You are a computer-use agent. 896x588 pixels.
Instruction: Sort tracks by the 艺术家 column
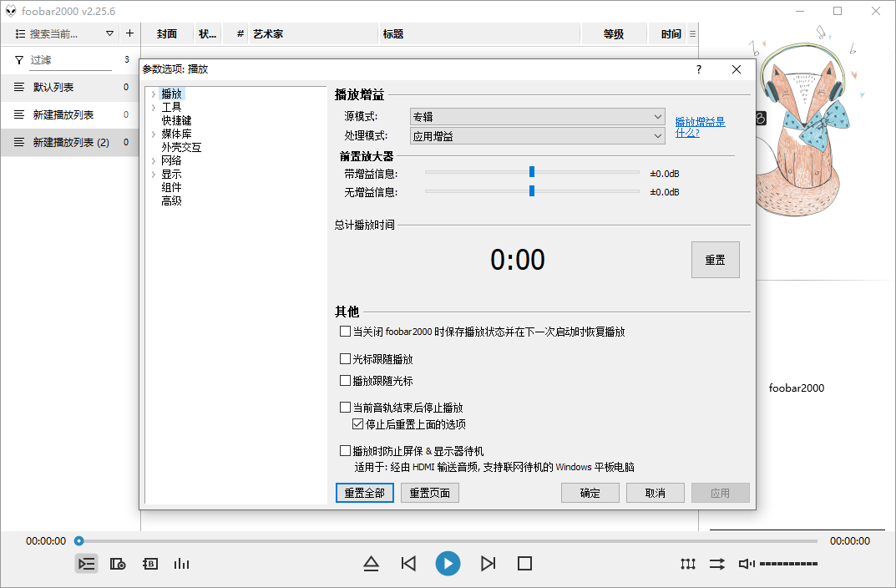(x=268, y=33)
